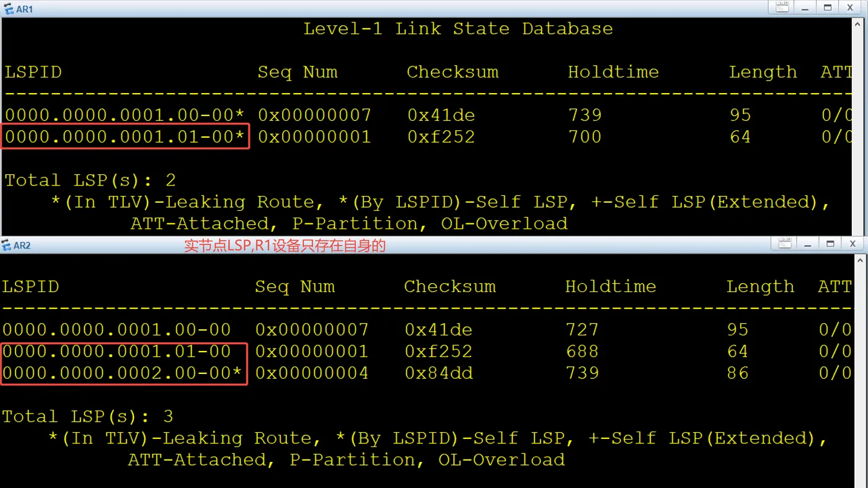Click the Length header in AR1

[763, 73]
